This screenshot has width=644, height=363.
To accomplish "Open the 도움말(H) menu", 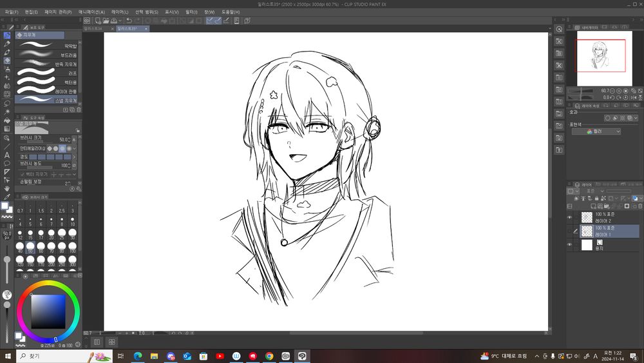I will pyautogui.click(x=231, y=12).
